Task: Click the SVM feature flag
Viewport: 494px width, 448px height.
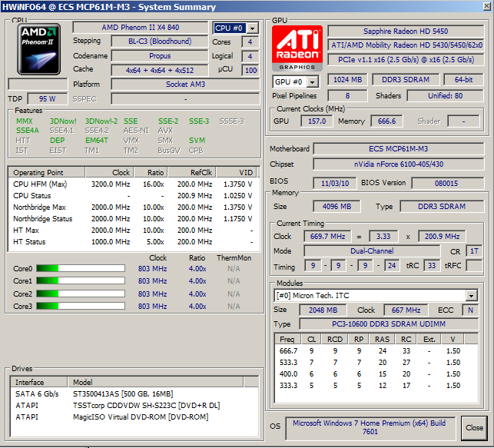Action: point(197,141)
